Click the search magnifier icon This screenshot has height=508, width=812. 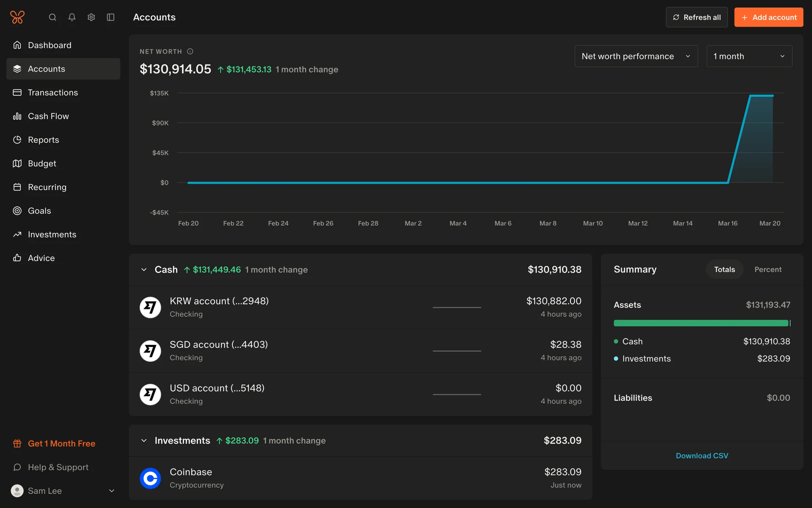52,17
